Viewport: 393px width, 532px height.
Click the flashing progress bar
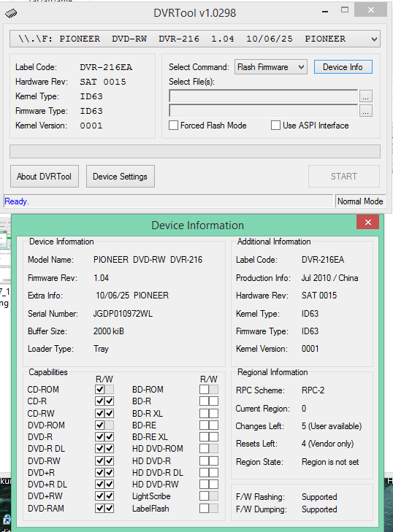(x=195, y=151)
